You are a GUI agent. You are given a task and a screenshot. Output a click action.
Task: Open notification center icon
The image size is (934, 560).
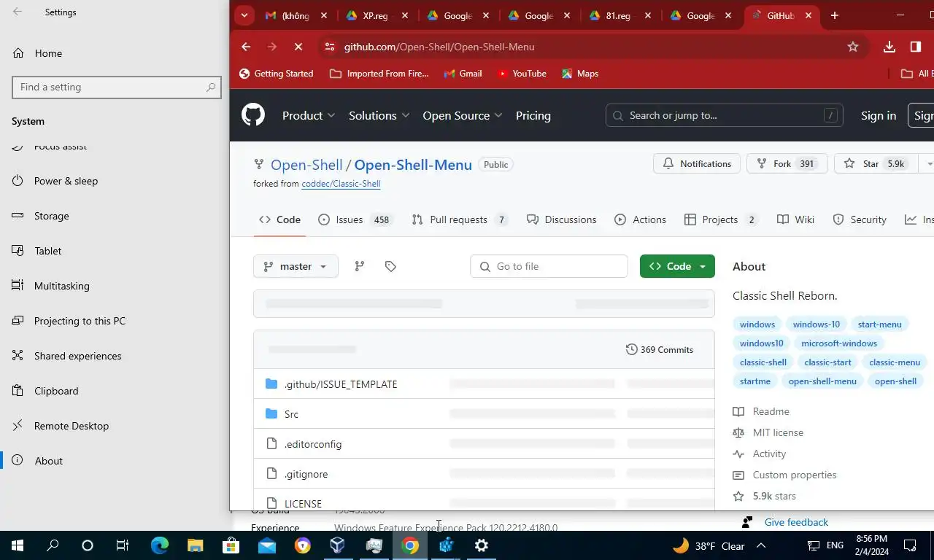click(x=910, y=545)
